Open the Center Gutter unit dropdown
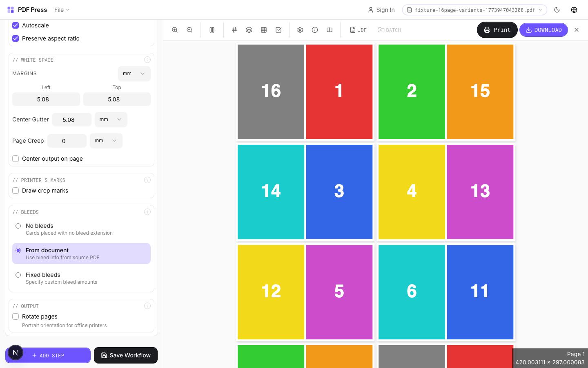The width and height of the screenshot is (588, 368). point(111,119)
